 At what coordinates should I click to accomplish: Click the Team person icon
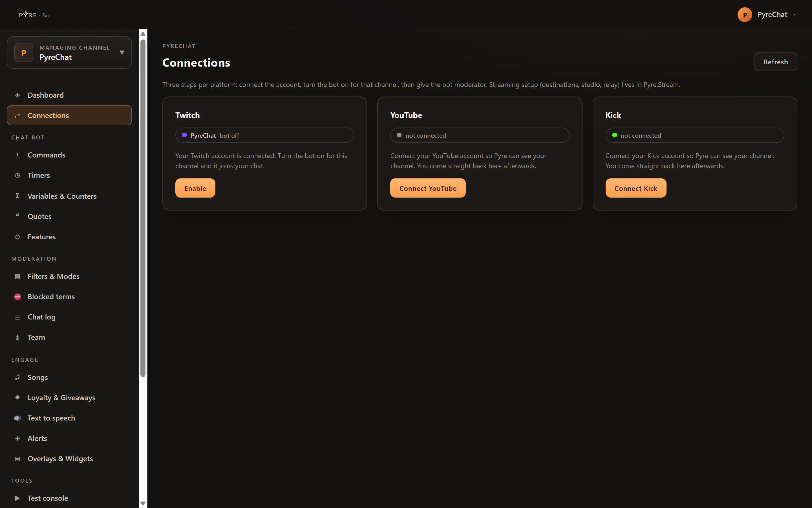pos(17,337)
